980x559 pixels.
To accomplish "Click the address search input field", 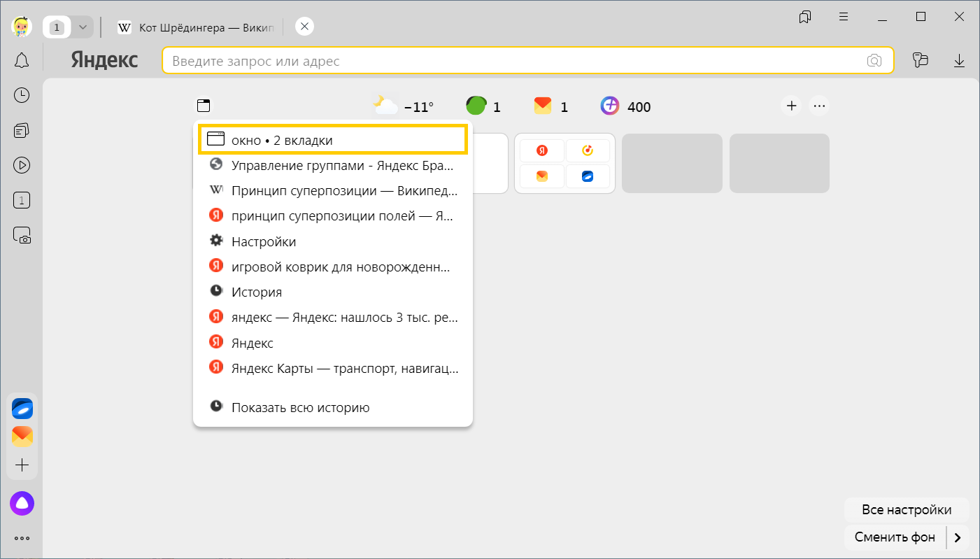I will click(514, 61).
